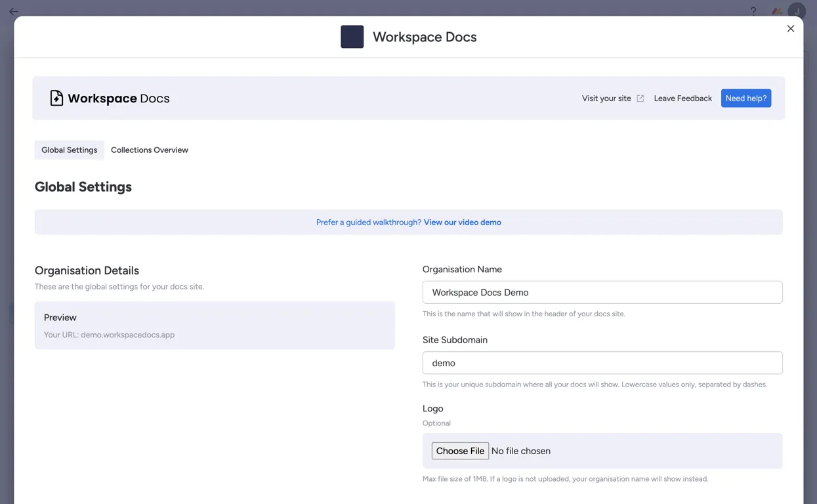Viewport: 817px width, 504px height.
Task: Click the Leave Feedback link
Action: click(682, 98)
